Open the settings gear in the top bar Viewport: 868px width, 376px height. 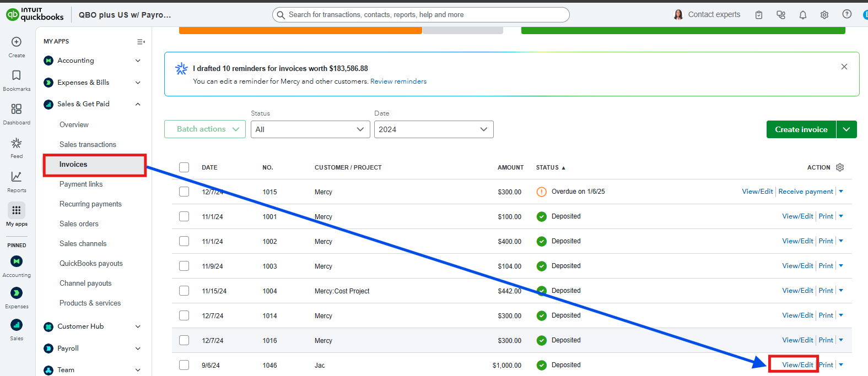(824, 15)
